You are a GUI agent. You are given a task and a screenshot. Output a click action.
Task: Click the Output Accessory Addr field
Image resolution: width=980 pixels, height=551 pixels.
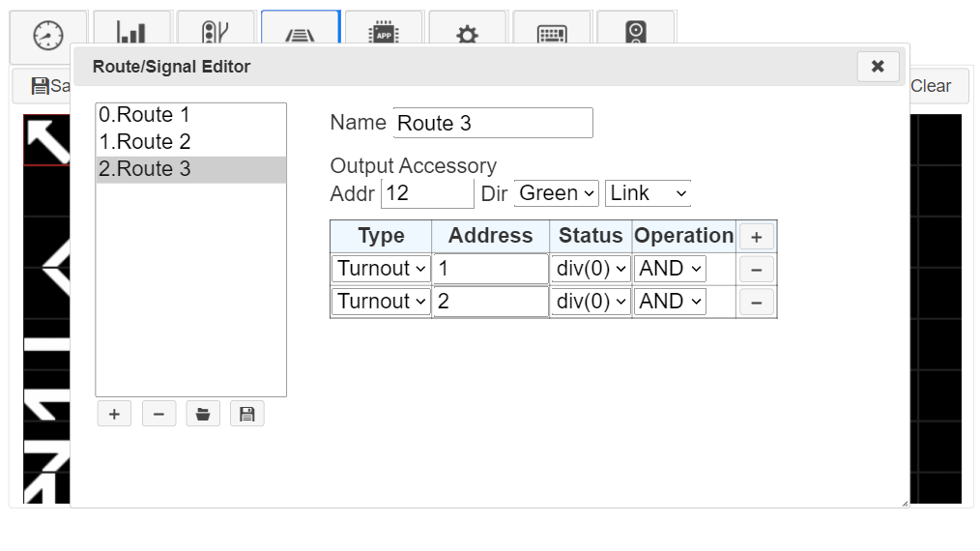[427, 193]
